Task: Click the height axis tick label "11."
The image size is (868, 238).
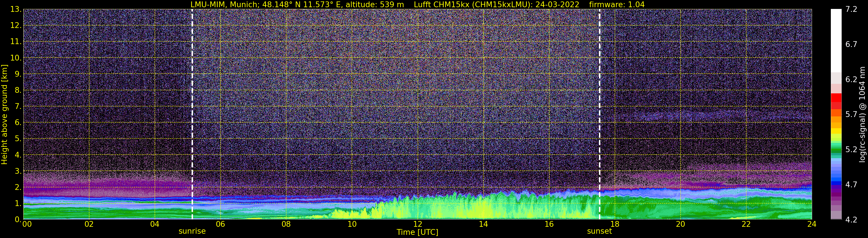Action: tap(16, 41)
